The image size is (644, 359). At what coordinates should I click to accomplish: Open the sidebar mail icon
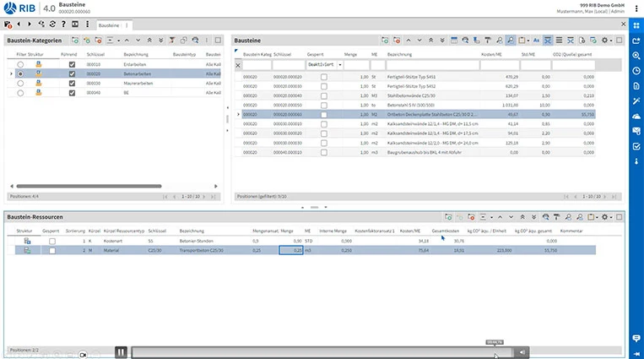point(636,131)
